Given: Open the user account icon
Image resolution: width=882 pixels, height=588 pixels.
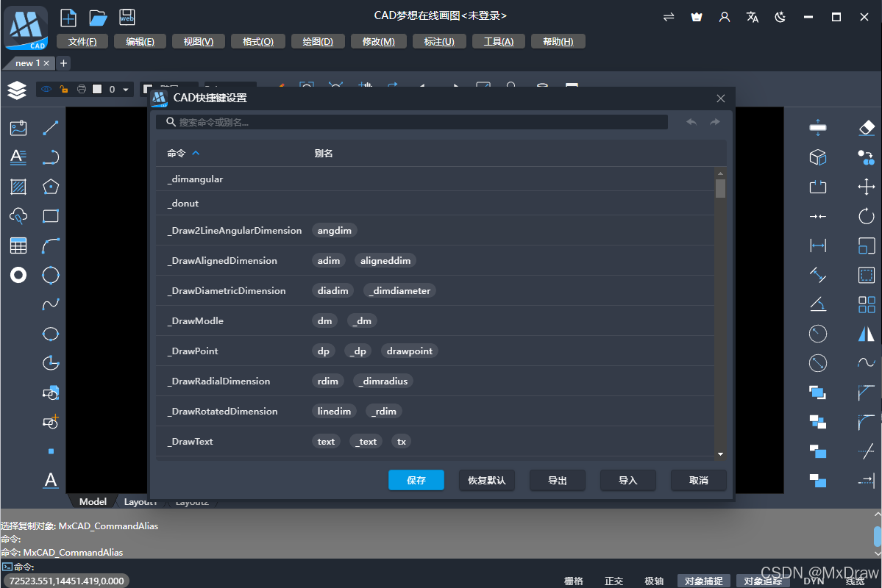Looking at the screenshot, I should pyautogui.click(x=725, y=18).
